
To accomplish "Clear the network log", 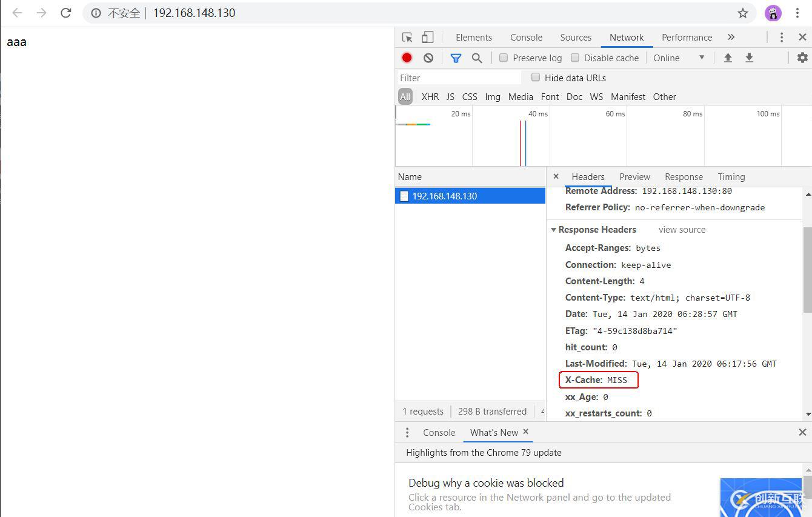I will coord(428,58).
